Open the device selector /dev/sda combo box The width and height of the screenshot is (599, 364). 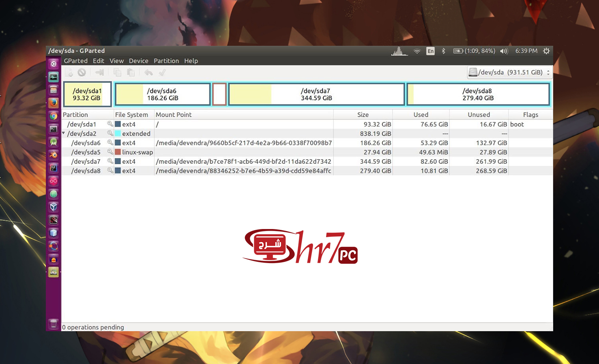[x=509, y=72]
